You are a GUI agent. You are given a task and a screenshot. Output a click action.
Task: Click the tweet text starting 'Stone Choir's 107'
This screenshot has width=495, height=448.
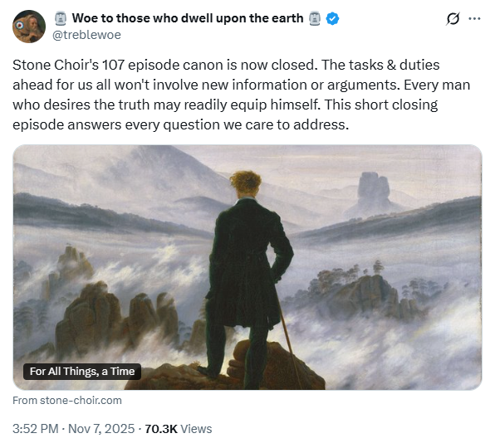242,95
